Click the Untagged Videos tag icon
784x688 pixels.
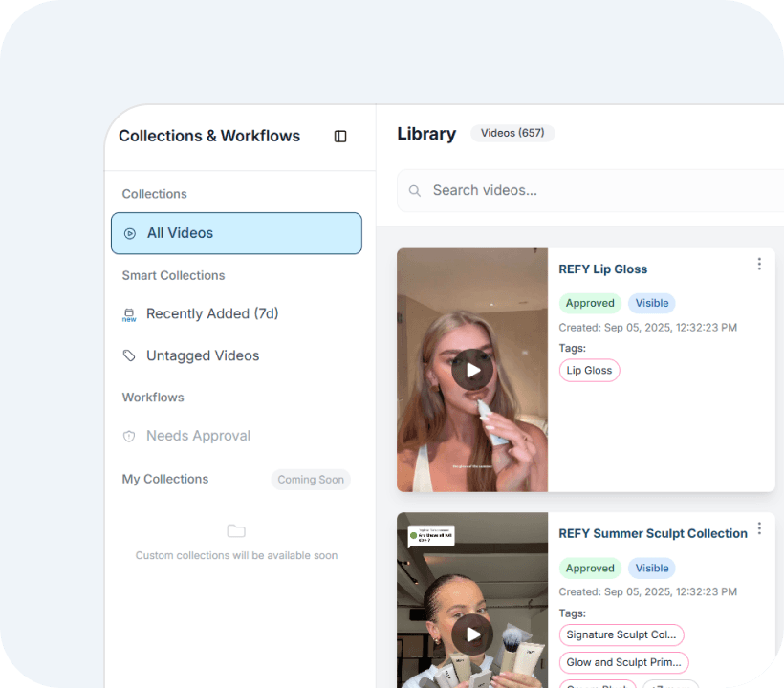(x=129, y=355)
